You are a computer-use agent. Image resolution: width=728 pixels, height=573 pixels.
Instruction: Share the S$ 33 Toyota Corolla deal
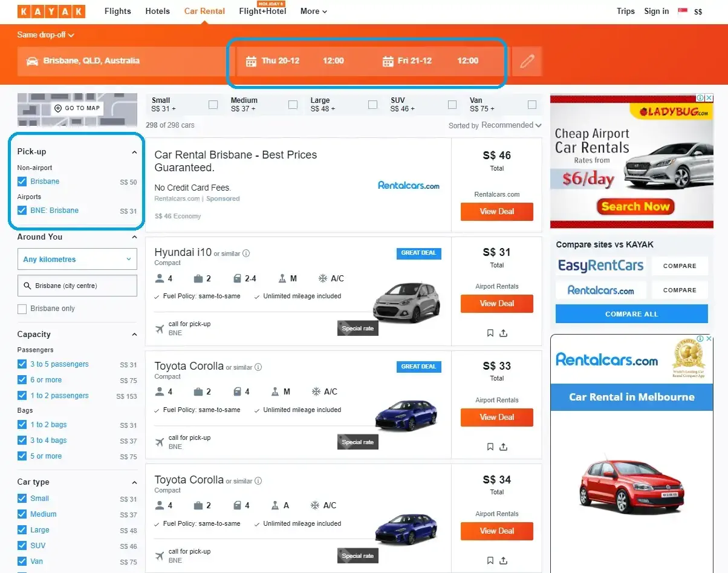point(504,447)
